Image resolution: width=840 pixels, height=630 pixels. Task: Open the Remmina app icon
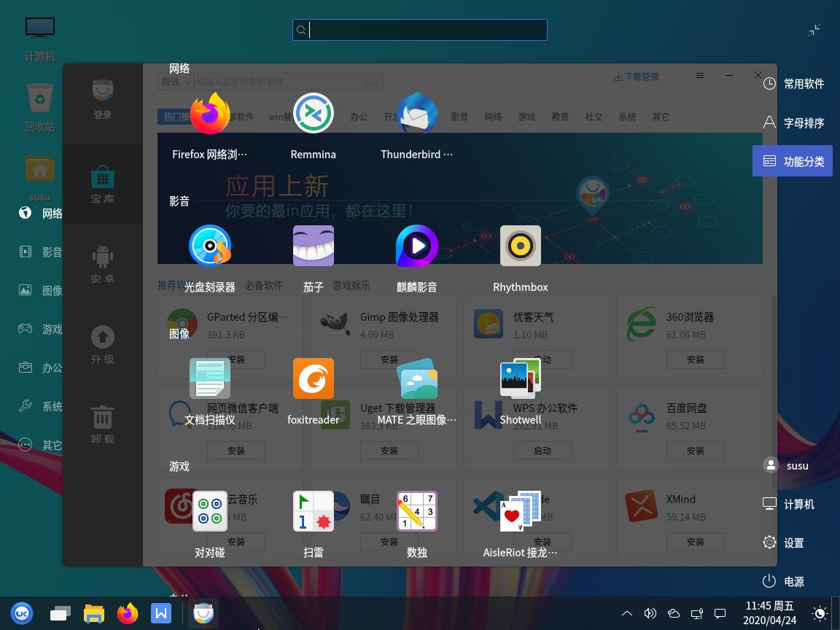coord(314,114)
